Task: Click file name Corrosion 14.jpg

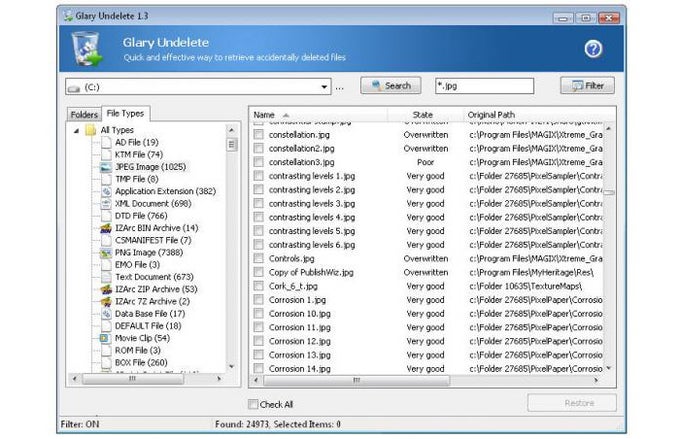Action: (299, 369)
